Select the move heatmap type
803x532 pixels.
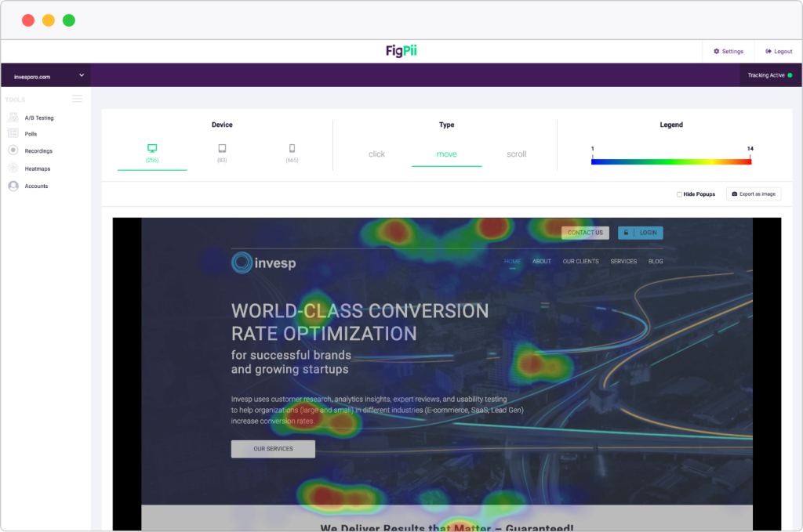click(446, 154)
